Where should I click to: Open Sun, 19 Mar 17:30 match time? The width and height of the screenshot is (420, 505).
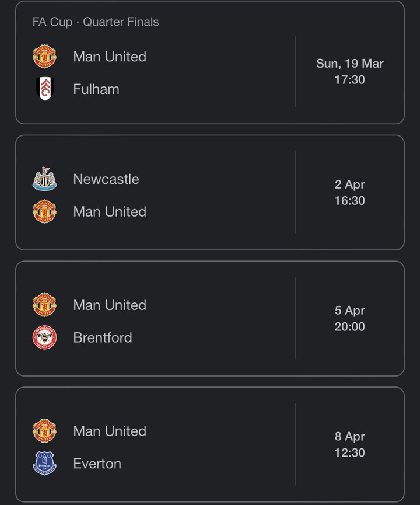pos(350,71)
